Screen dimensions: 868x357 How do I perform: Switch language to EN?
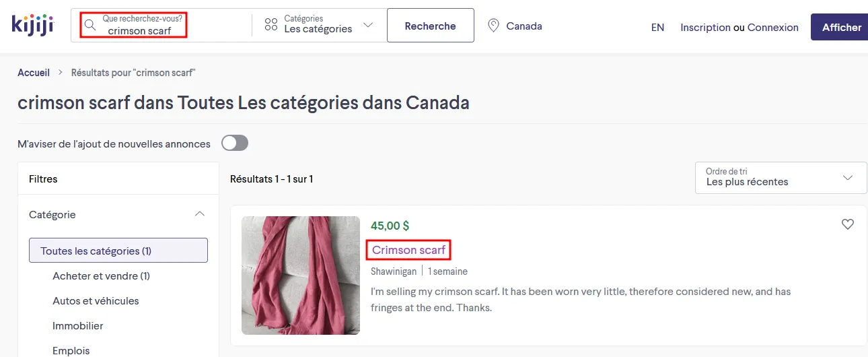coord(657,27)
